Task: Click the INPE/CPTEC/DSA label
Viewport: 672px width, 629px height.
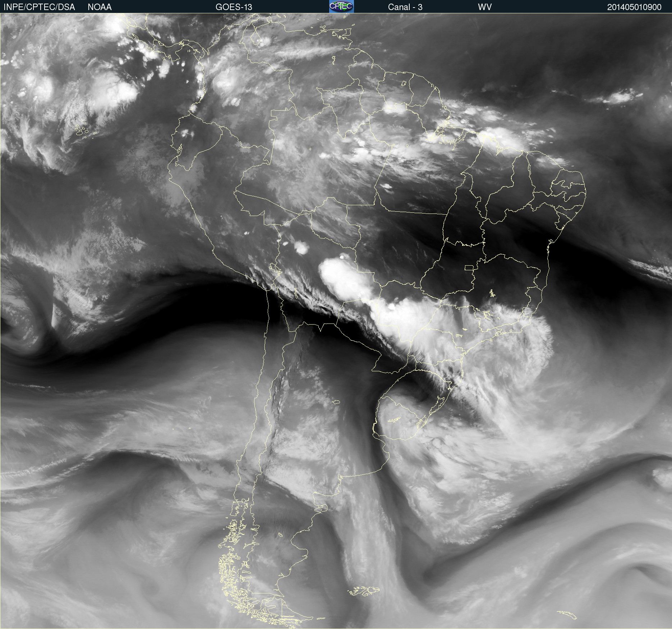Action: click(39, 7)
